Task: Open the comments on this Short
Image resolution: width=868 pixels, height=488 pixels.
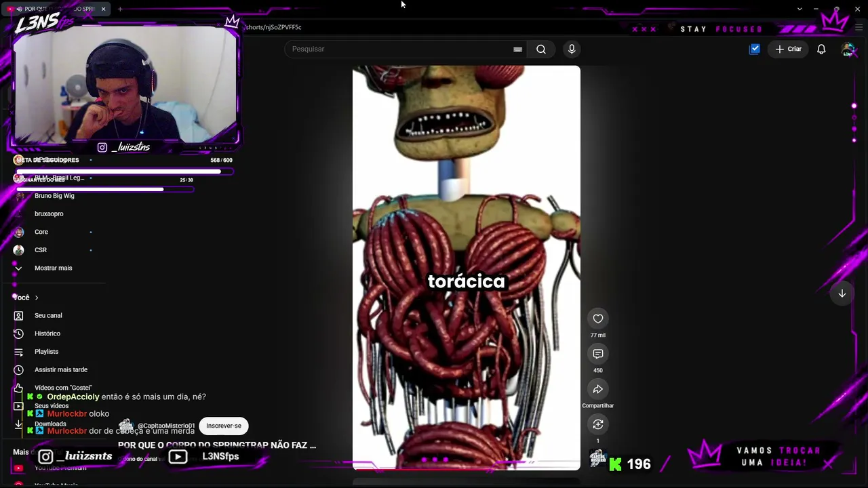Action: tap(598, 354)
